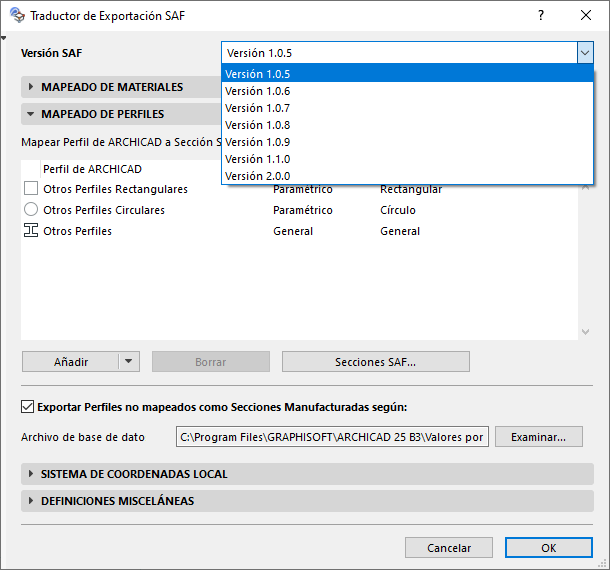Toggle Exportar Perfiles no mapeados checkbox

click(27, 407)
